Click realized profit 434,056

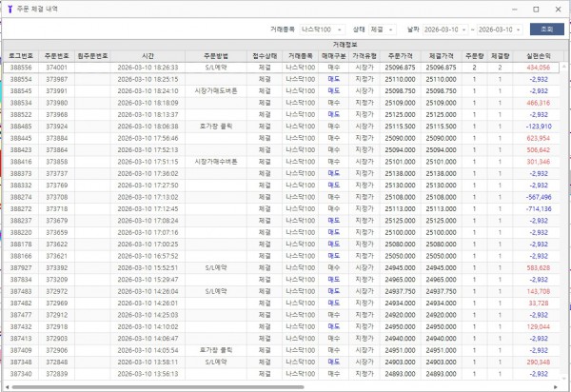[x=539, y=68]
